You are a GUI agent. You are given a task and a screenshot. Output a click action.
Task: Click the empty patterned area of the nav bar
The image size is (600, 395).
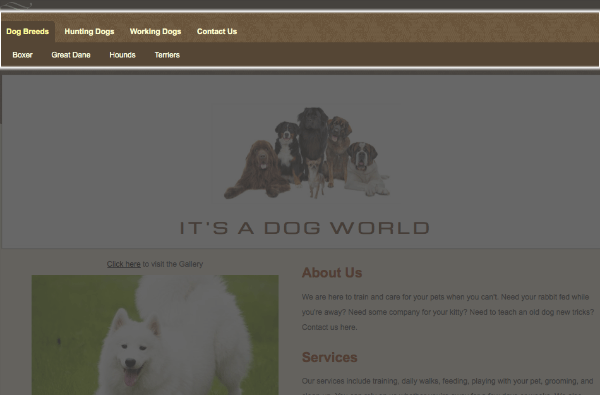417,28
